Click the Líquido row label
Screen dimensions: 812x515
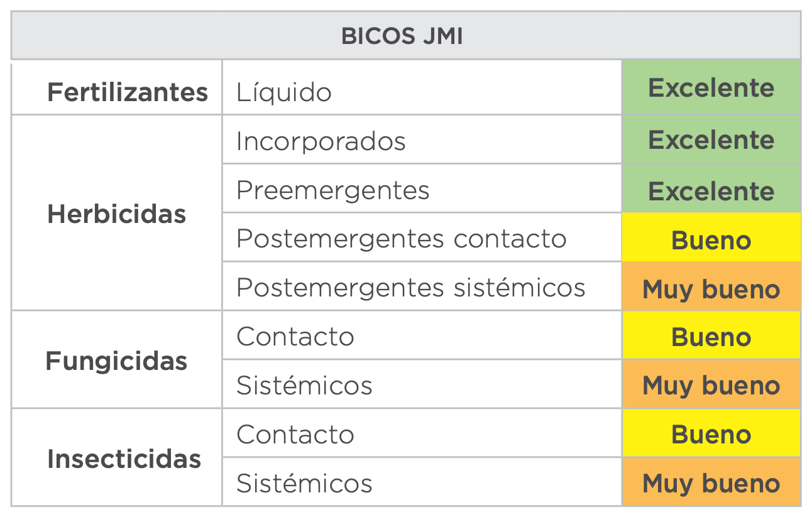[x=284, y=92]
